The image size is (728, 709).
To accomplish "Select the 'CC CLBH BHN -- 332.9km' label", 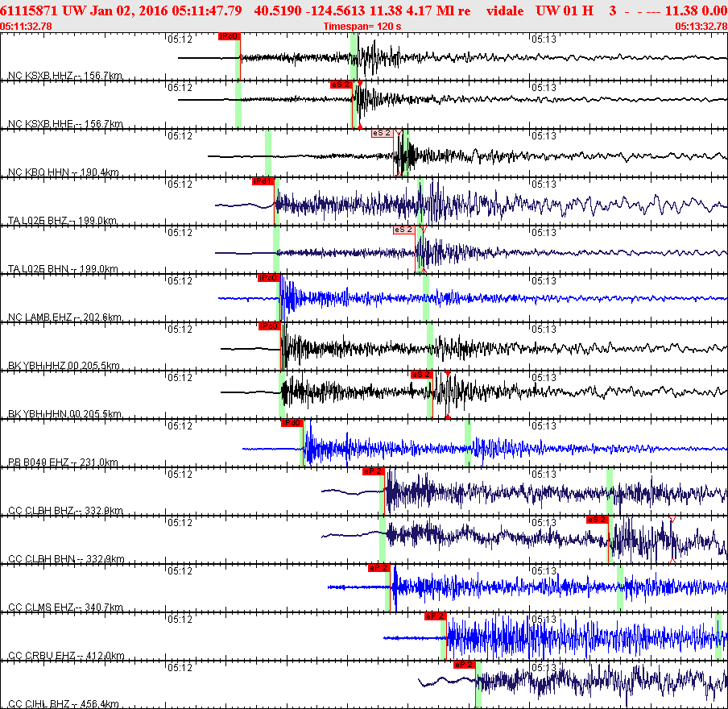I will pyautogui.click(x=66, y=558).
